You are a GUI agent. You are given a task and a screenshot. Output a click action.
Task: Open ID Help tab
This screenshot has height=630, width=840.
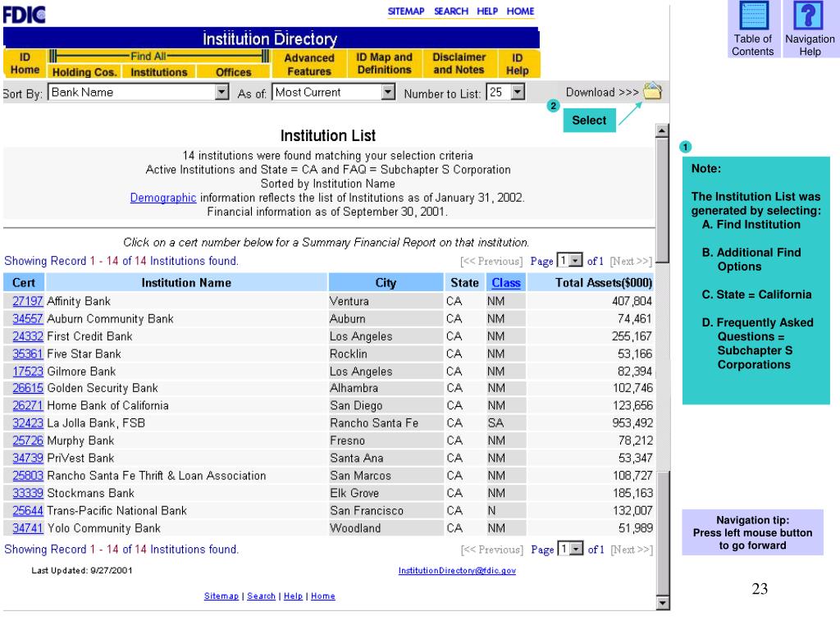pyautogui.click(x=517, y=64)
